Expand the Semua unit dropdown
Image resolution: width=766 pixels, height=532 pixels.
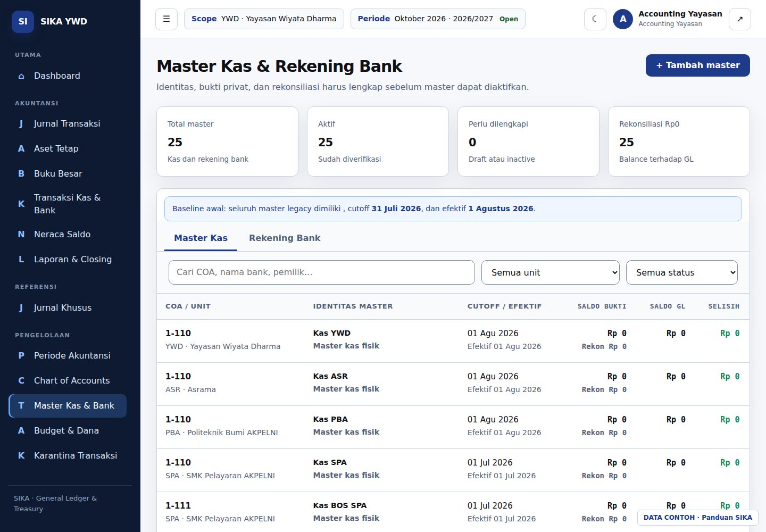point(551,272)
